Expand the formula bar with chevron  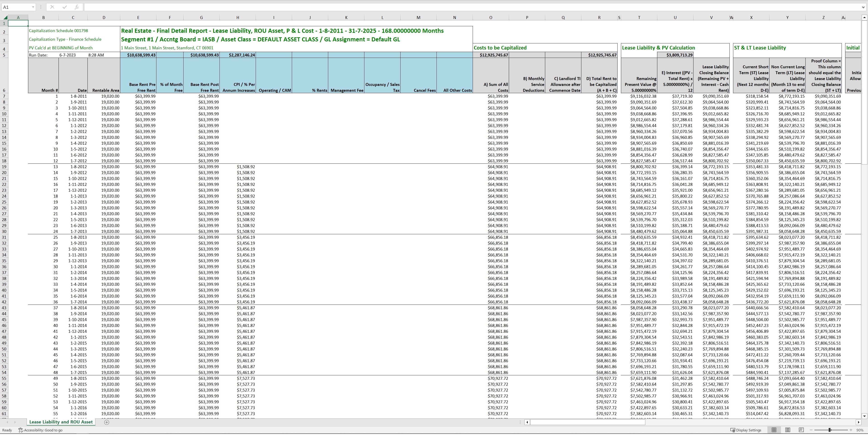pyautogui.click(x=864, y=7)
